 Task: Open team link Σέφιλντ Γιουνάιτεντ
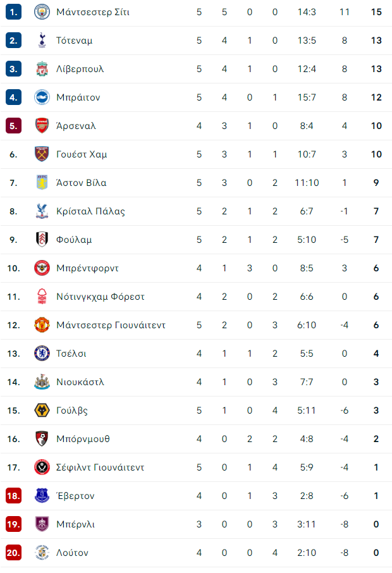tap(100, 467)
